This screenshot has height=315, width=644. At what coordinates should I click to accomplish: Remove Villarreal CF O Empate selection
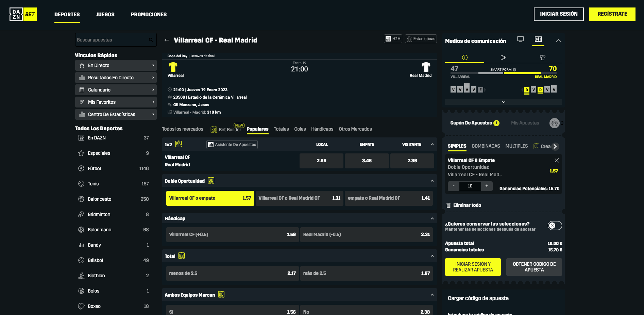(x=557, y=160)
